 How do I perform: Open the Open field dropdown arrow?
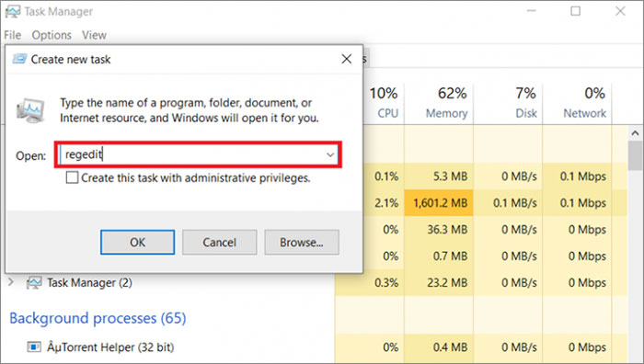tap(330, 154)
